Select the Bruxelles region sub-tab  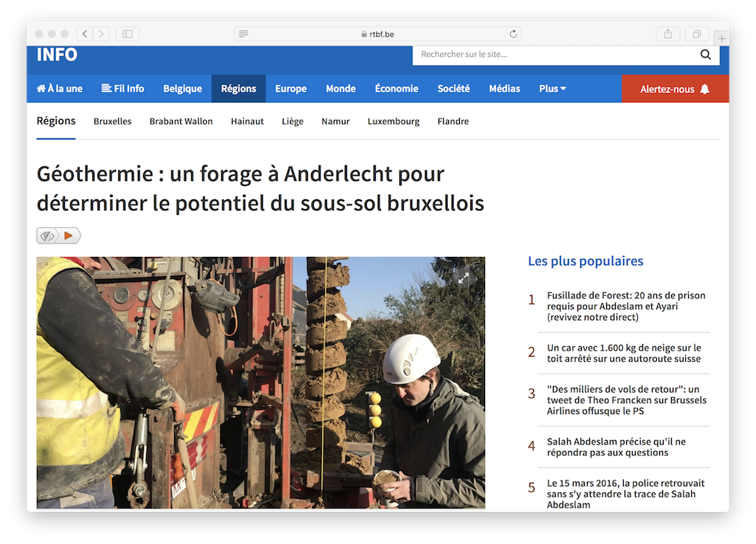112,122
